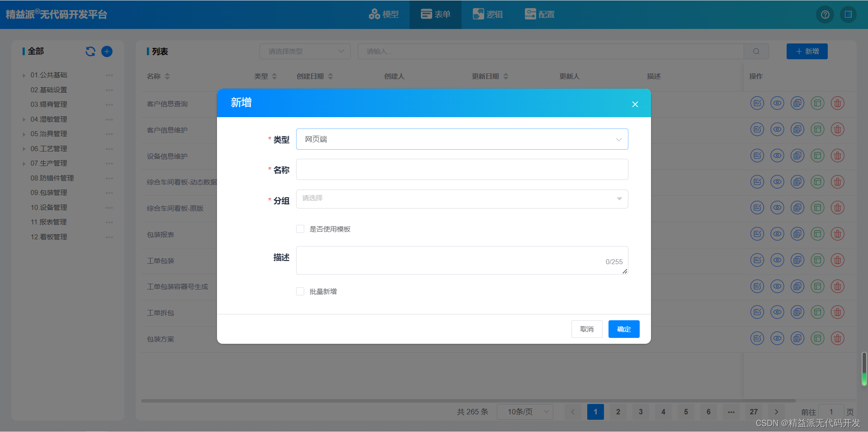Click the magnifier icon to search the list
Viewport: 868px width, 432px height.
756,51
